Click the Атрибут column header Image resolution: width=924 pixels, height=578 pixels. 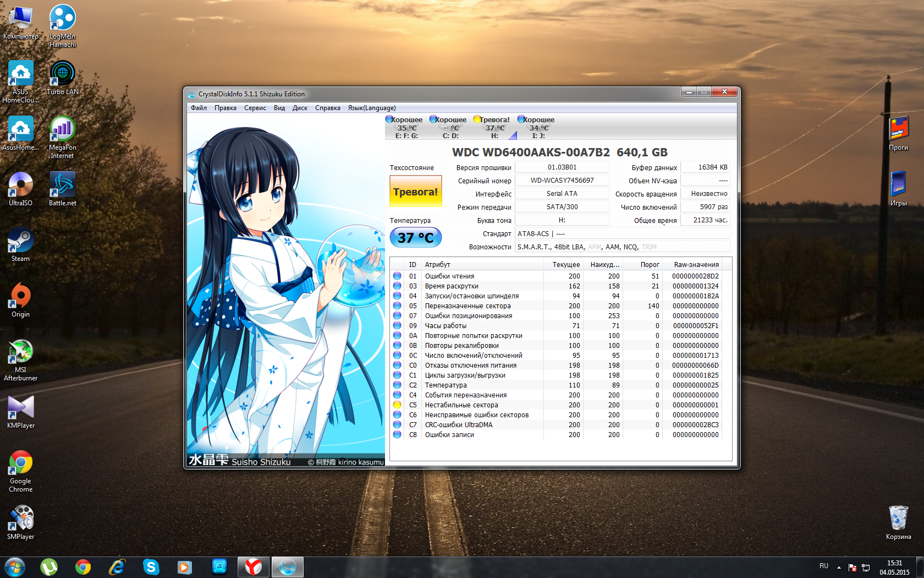click(x=482, y=264)
